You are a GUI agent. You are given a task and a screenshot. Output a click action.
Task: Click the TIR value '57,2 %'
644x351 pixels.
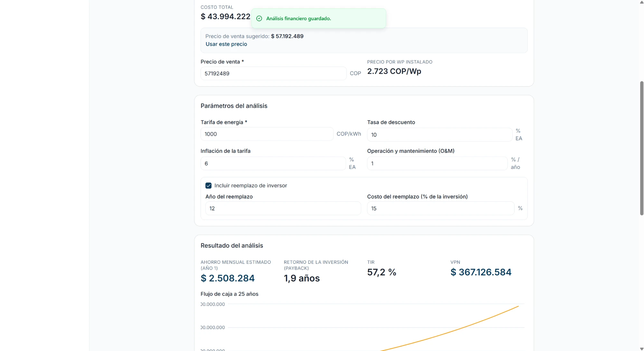pos(382,272)
